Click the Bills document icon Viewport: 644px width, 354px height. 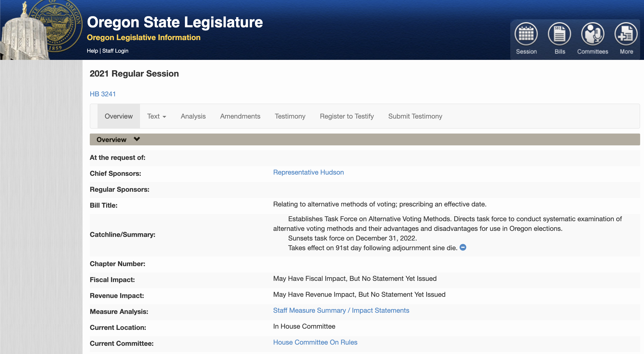(559, 34)
